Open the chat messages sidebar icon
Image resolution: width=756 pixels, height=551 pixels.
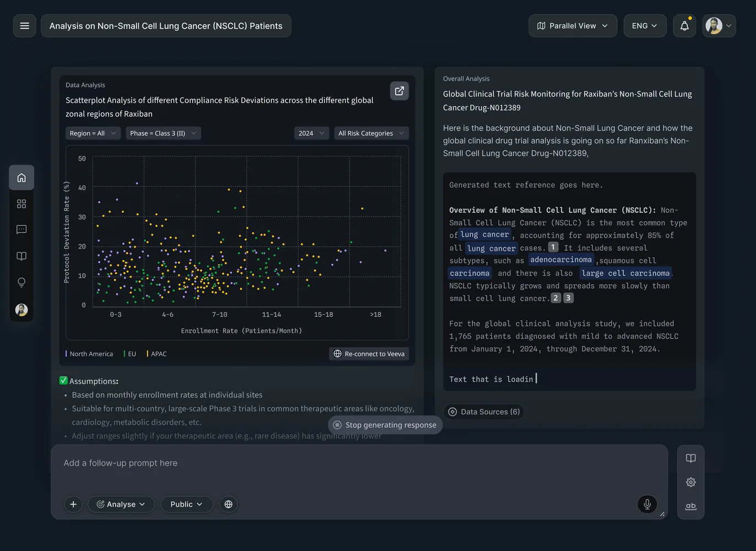[x=21, y=230]
